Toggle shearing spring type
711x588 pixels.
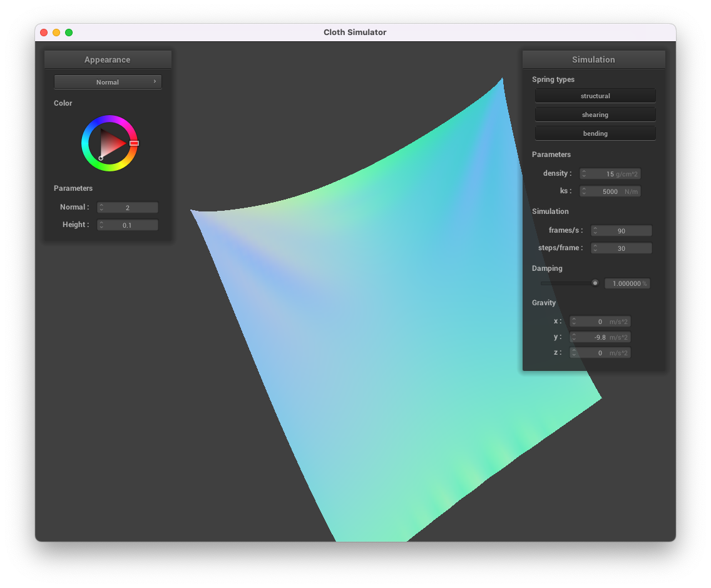(x=595, y=114)
